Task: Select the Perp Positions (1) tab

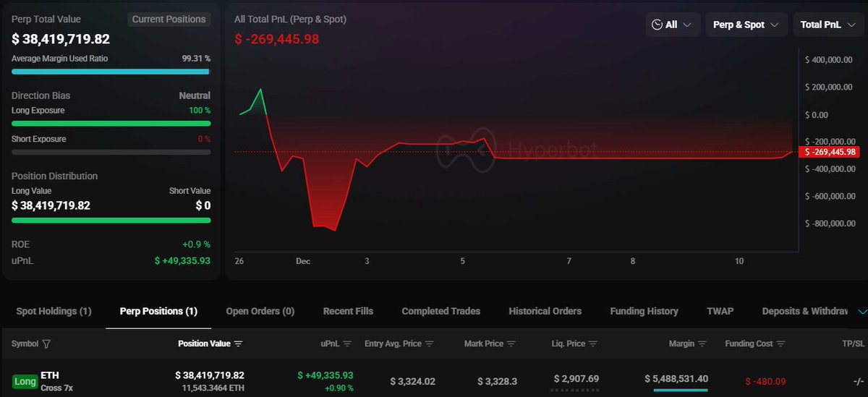Action: (x=158, y=311)
